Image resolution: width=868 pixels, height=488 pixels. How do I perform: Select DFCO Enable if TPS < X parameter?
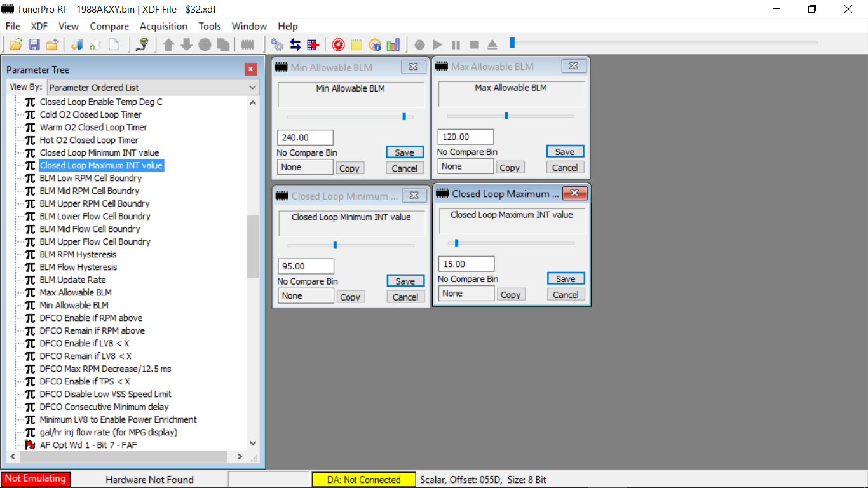click(85, 381)
